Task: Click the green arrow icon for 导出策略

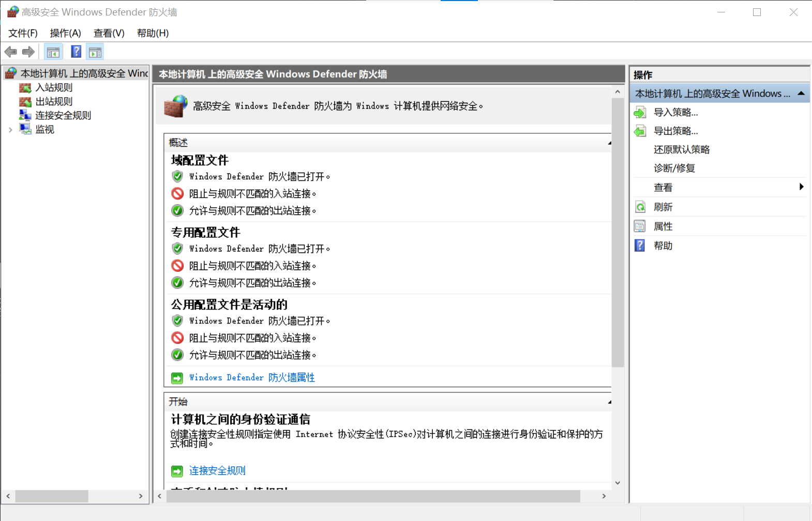Action: [x=640, y=131]
